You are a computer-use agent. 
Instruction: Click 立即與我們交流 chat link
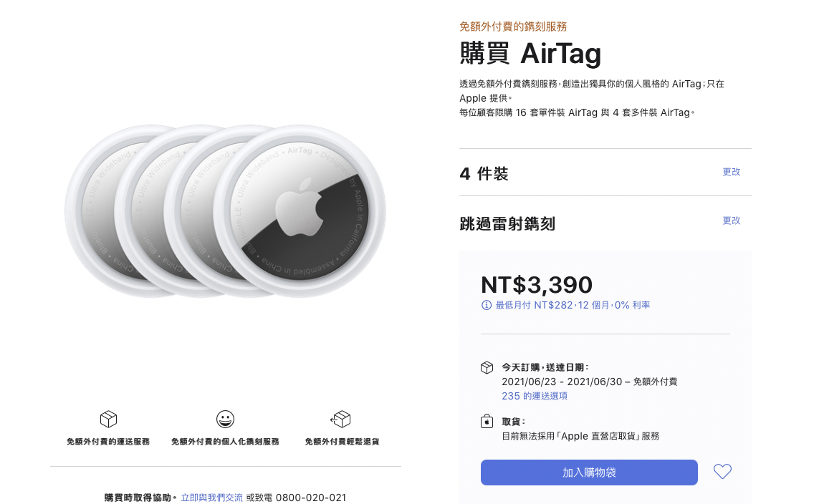click(x=212, y=498)
